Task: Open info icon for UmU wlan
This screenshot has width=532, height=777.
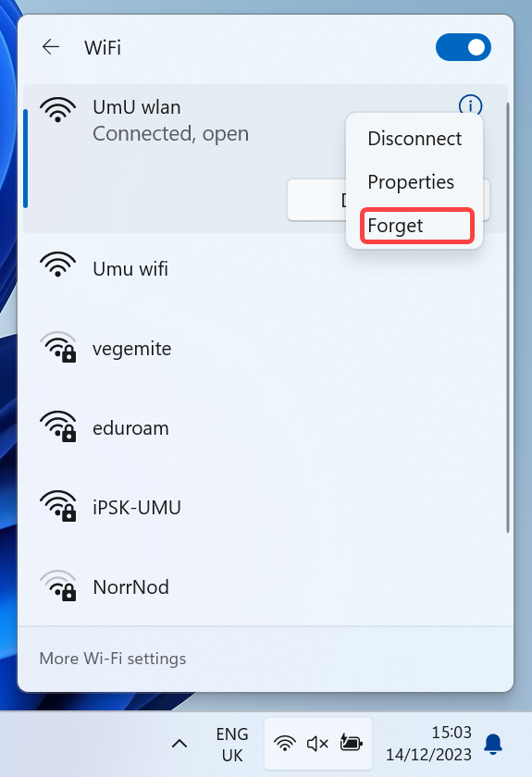Action: pyautogui.click(x=469, y=105)
